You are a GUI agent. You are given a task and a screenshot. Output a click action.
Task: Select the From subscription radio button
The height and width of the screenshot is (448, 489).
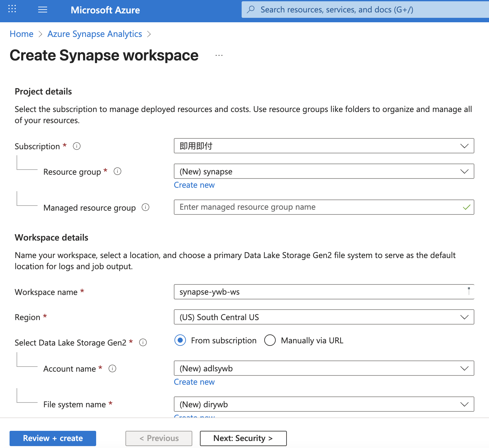coord(180,340)
